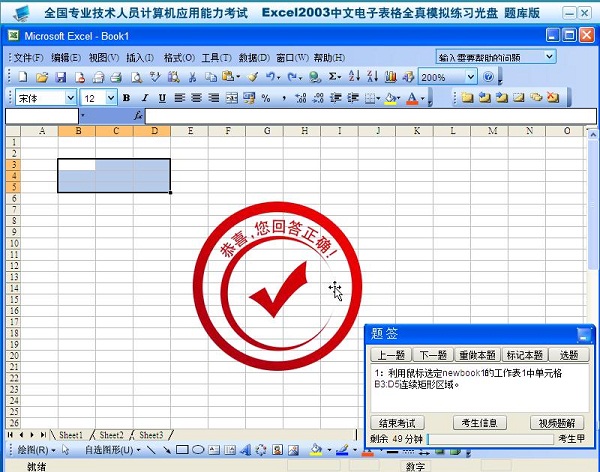The width and height of the screenshot is (600, 472).
Task: Choose the Arrow drawing tool
Action: tap(167, 450)
